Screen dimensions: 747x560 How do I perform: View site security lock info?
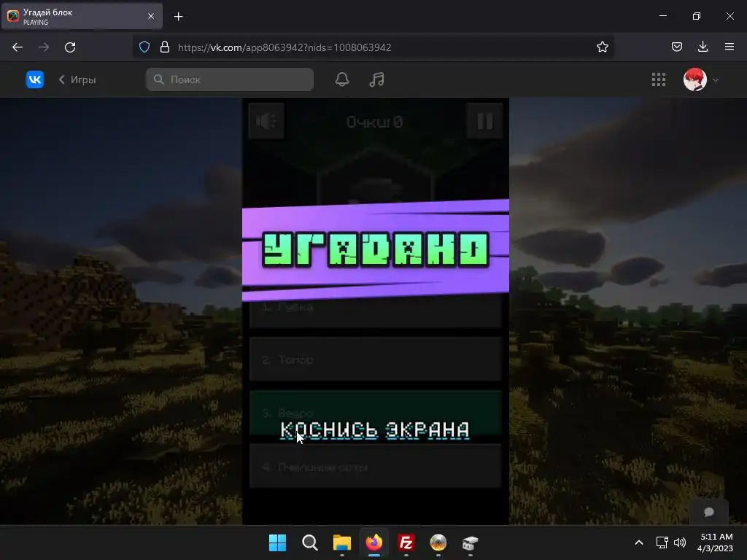165,47
